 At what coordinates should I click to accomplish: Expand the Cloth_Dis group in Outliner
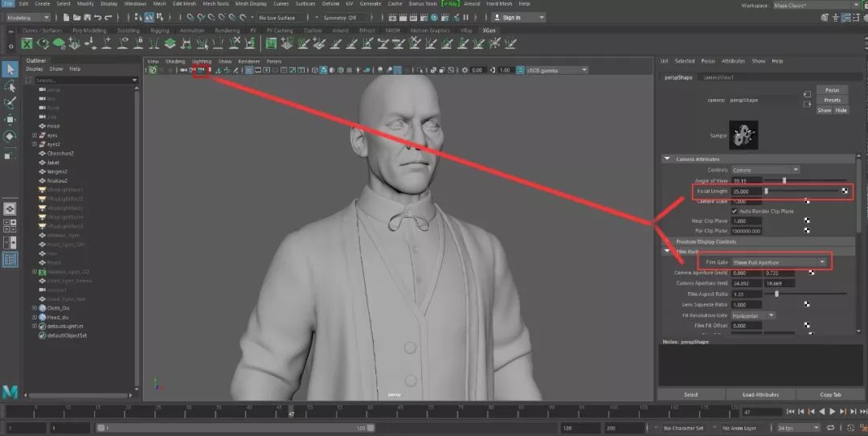[x=35, y=308]
